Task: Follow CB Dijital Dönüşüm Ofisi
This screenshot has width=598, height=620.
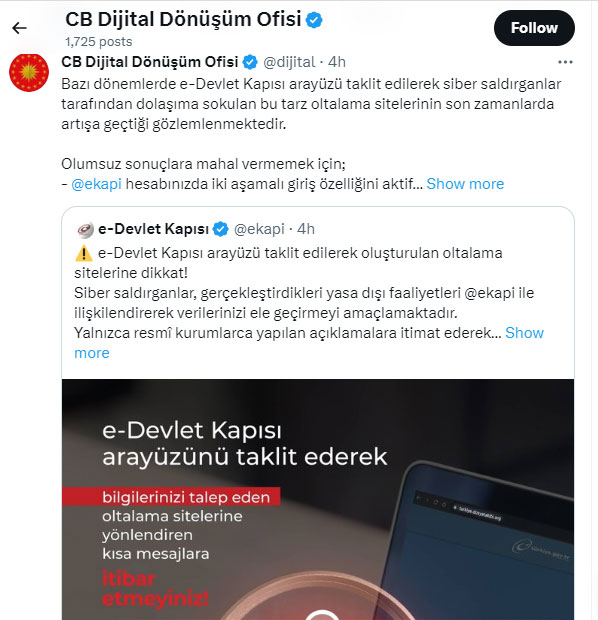Action: (x=534, y=28)
